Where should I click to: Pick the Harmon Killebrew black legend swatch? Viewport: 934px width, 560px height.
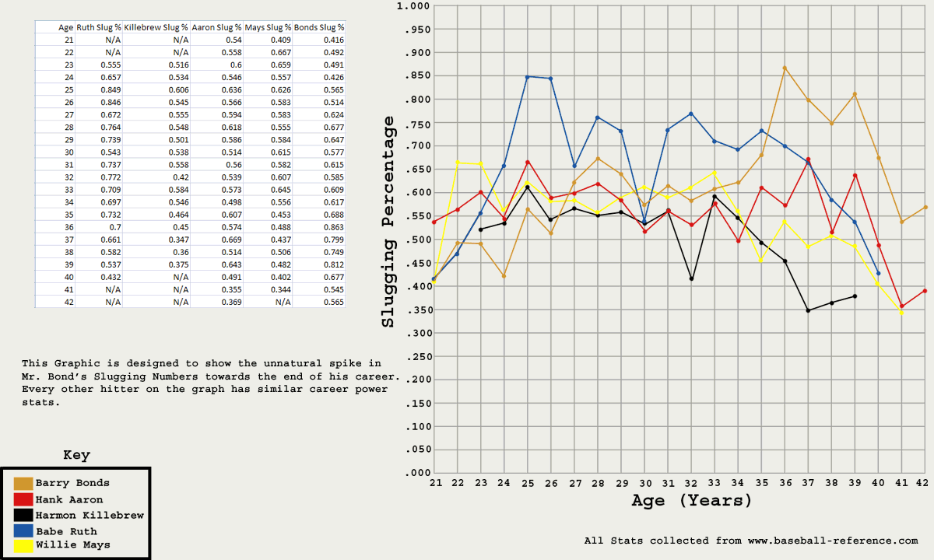coord(23,515)
